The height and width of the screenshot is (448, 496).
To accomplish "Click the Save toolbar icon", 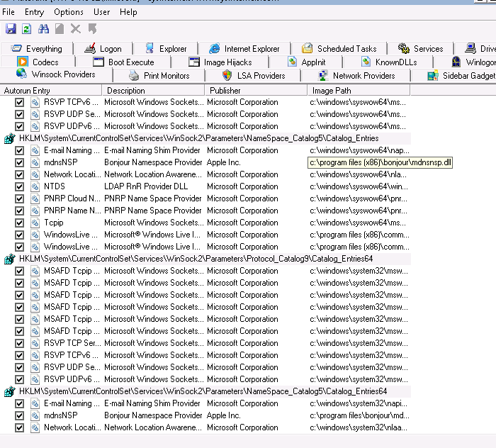I will point(11,29).
